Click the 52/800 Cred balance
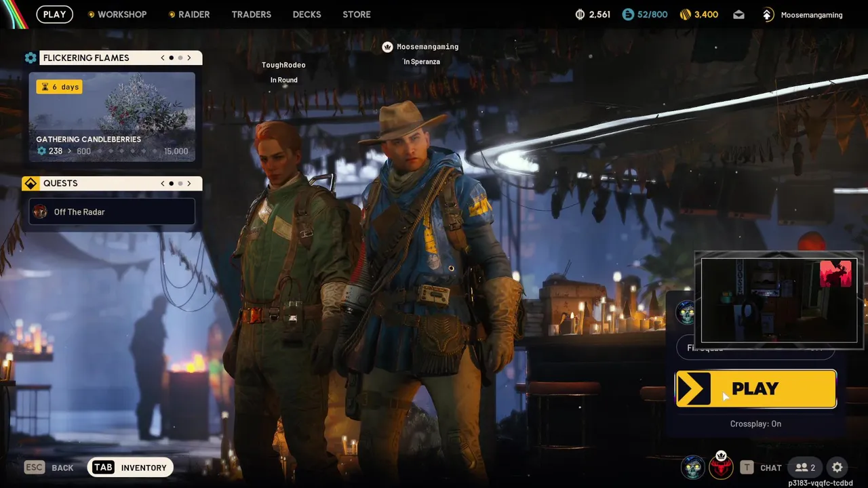 [x=652, y=14]
